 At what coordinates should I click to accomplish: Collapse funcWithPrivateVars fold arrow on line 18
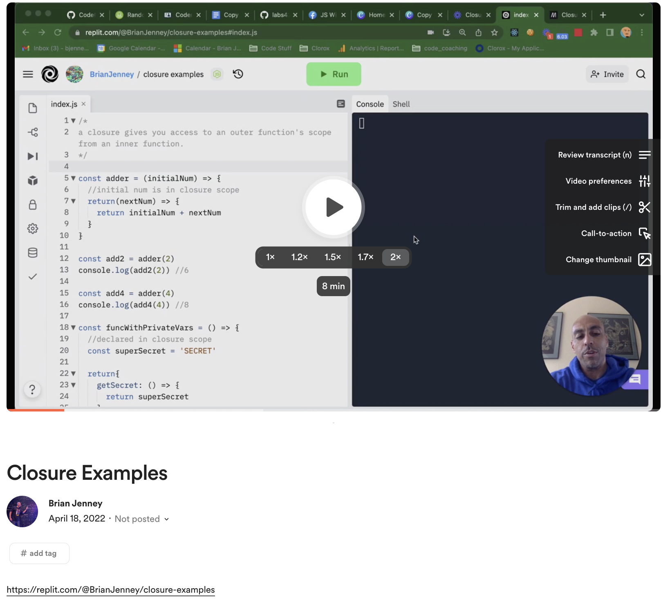pyautogui.click(x=73, y=328)
